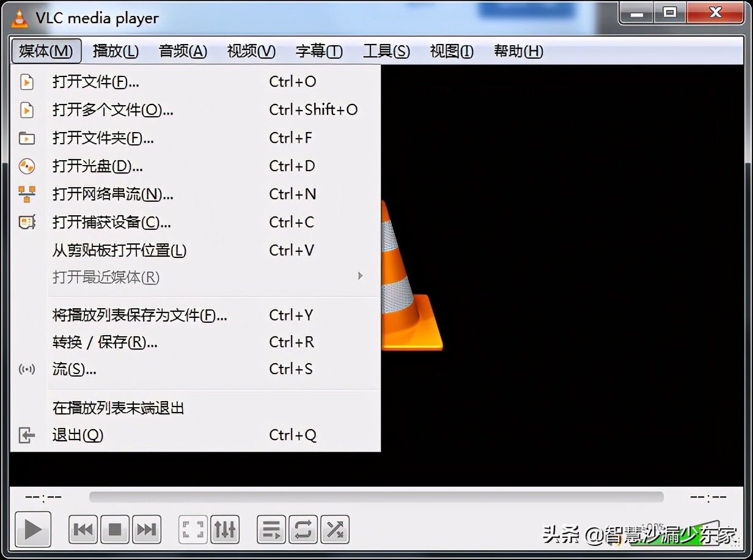Open the 字幕(T) menu
The width and height of the screenshot is (753, 560).
click(x=318, y=51)
